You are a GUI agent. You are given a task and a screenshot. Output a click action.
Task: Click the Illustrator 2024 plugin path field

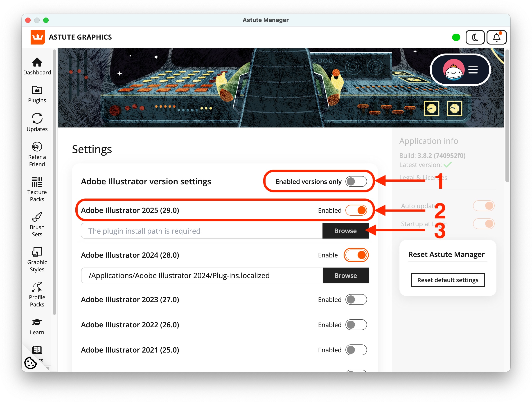click(x=202, y=275)
